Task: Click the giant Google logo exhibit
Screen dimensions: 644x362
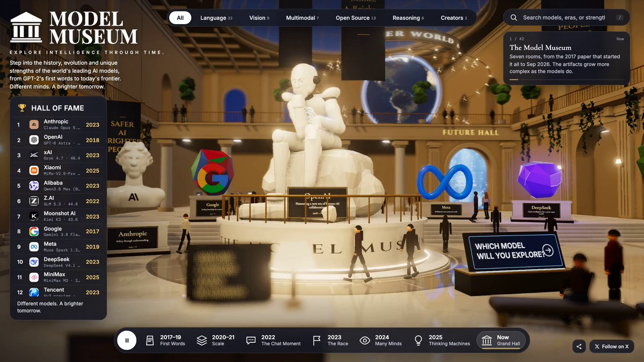Action: click(212, 172)
